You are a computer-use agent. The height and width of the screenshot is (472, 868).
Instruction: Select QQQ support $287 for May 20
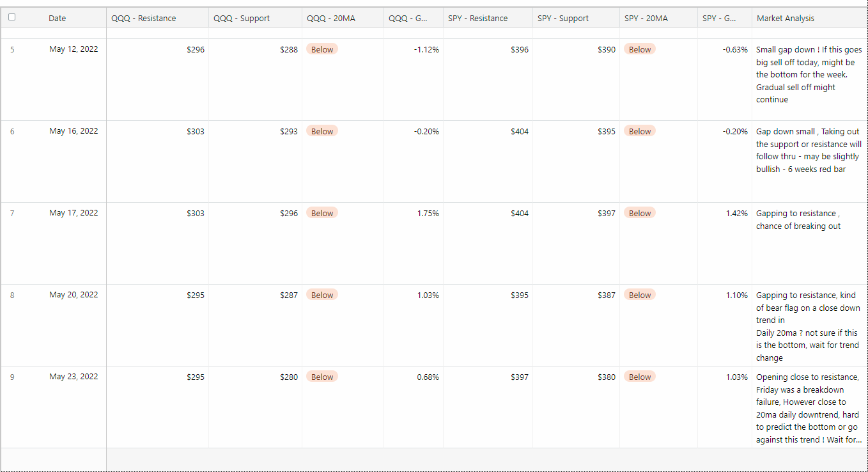point(289,295)
